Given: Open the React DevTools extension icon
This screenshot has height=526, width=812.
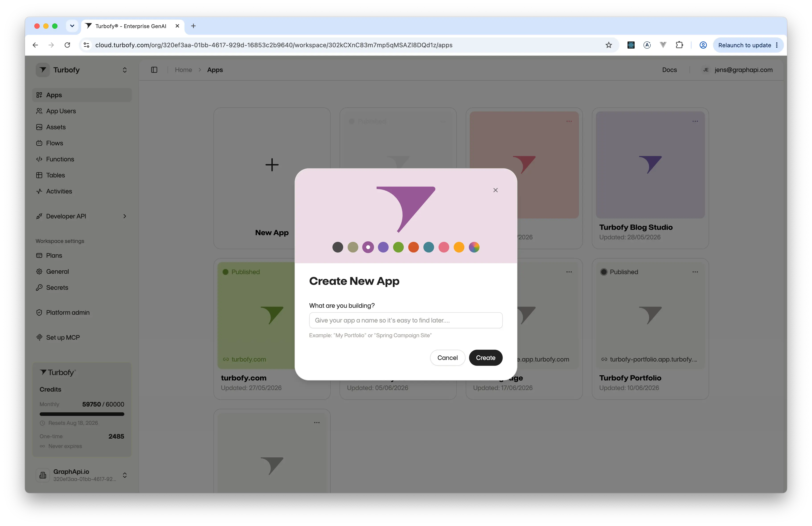Looking at the screenshot, I should [x=631, y=45].
